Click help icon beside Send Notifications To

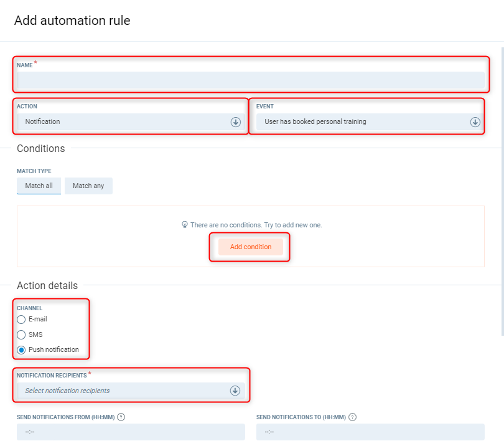pos(353,417)
